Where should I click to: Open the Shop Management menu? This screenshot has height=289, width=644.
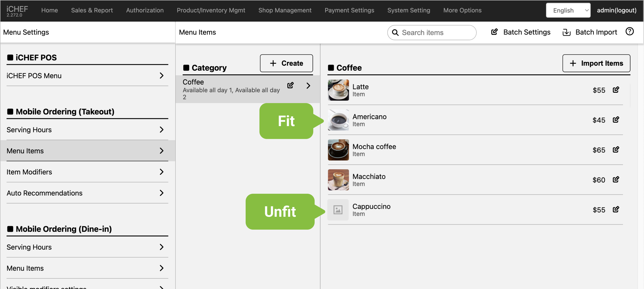[285, 10]
